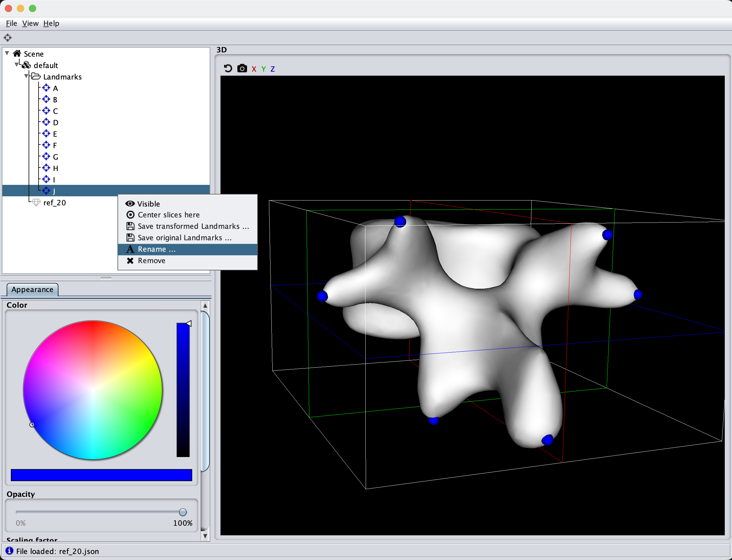Image resolution: width=732 pixels, height=560 pixels.
Task: Select landmark D label in tree
Action: (56, 123)
